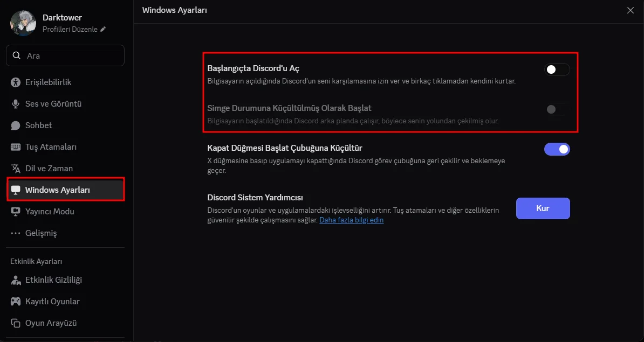Click the Darktower profile avatar

23,23
